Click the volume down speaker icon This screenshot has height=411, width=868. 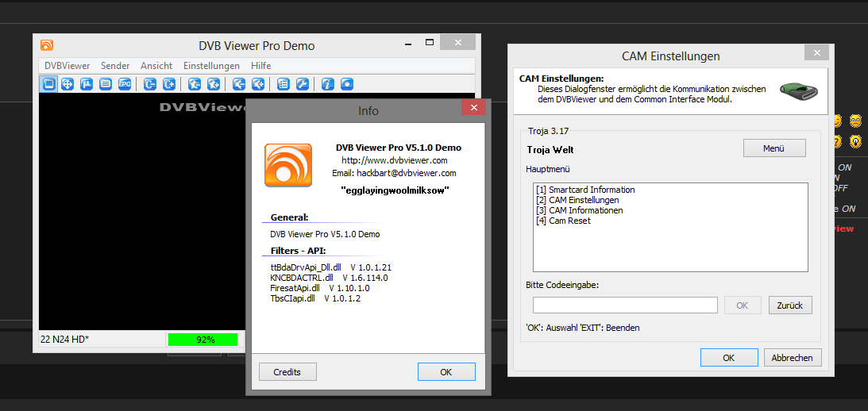[x=239, y=84]
